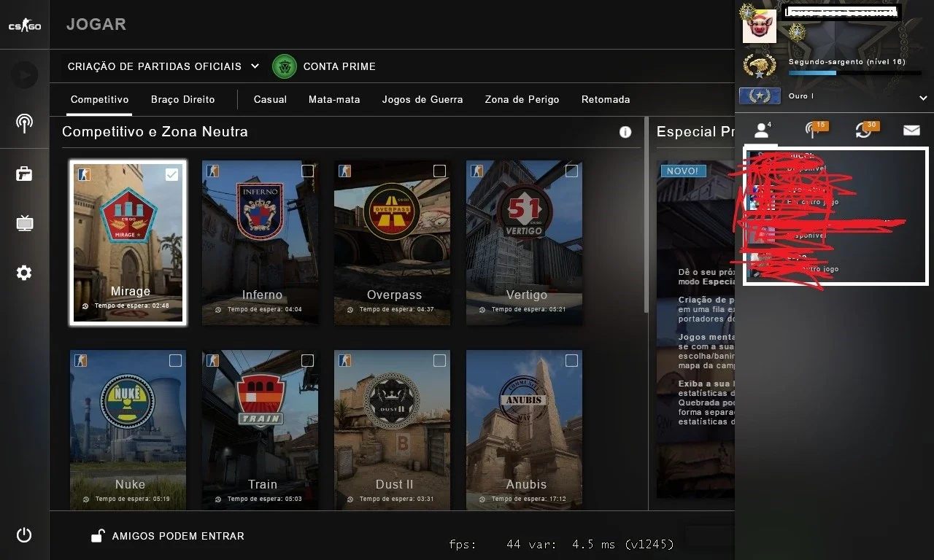Viewport: 934px width, 560px height.
Task: Click Vertigo wait time 05:21 text
Action: pyautogui.click(x=528, y=309)
